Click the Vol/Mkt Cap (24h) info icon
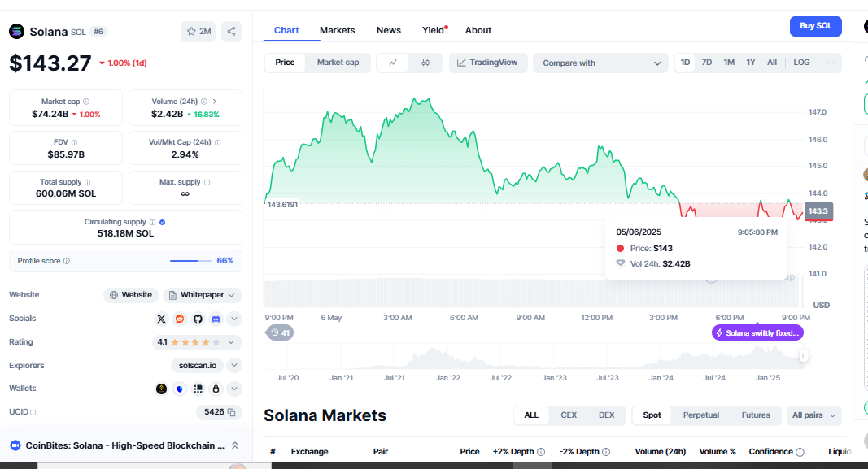Image resolution: width=868 pixels, height=469 pixels. (217, 142)
